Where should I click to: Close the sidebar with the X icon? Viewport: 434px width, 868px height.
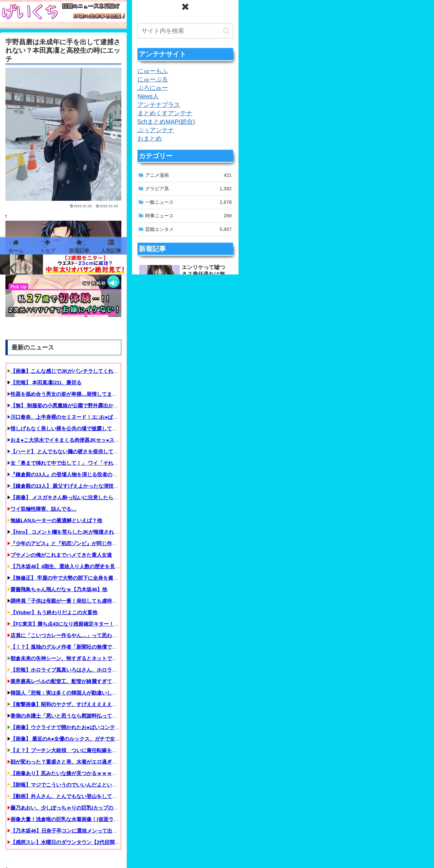tap(185, 7)
